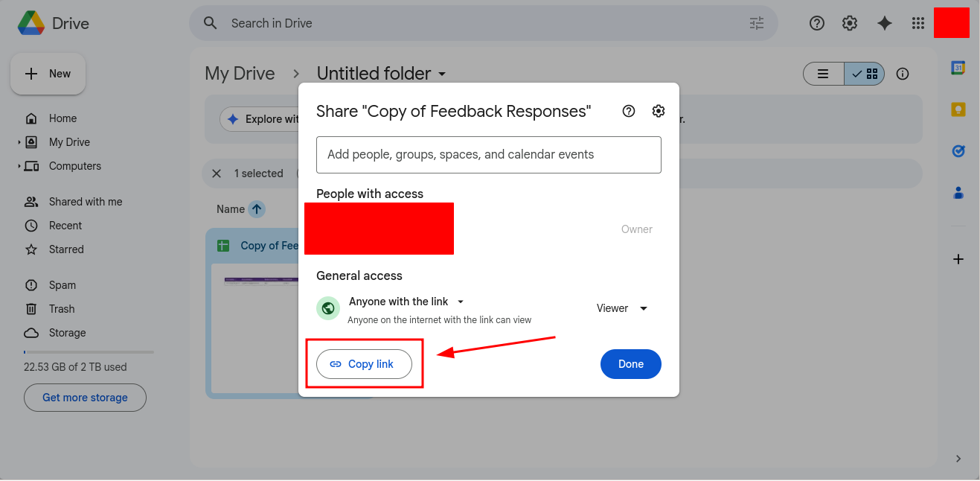Open the Google apps launcher grid

[917, 23]
